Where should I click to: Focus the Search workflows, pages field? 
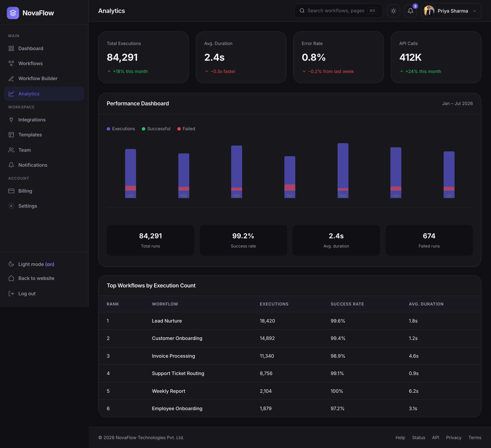(x=338, y=11)
